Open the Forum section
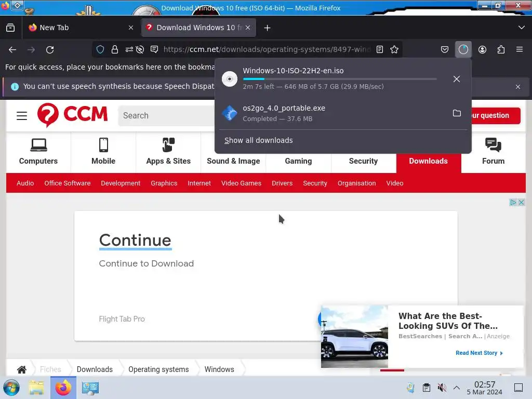 494,152
